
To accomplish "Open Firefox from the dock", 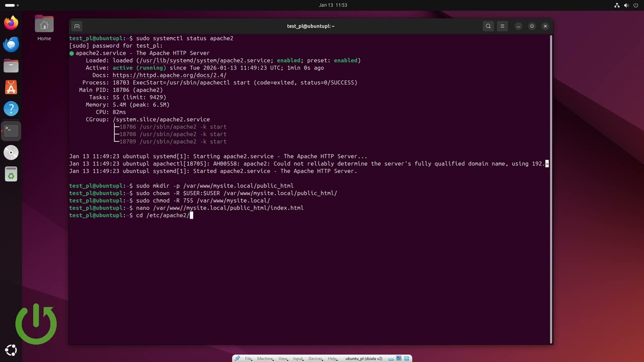I will 11,23.
